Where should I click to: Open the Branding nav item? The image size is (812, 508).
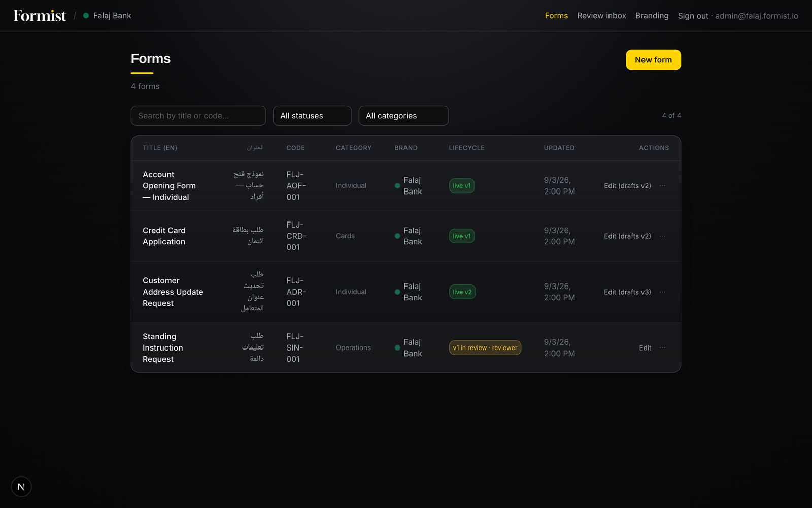point(652,16)
